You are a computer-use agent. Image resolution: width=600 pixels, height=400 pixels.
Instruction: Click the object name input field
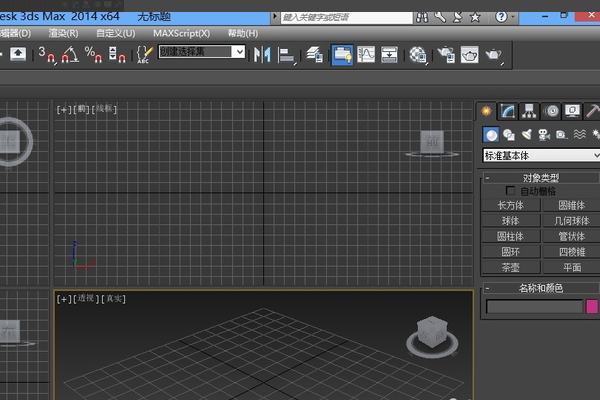coord(535,307)
